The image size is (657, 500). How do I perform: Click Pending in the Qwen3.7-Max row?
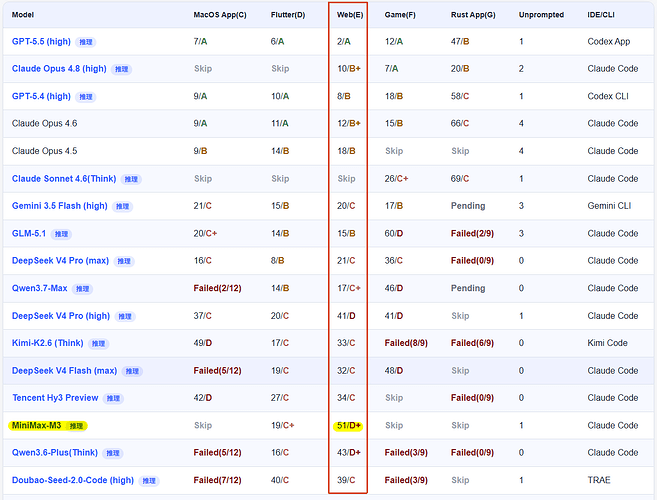pos(468,288)
